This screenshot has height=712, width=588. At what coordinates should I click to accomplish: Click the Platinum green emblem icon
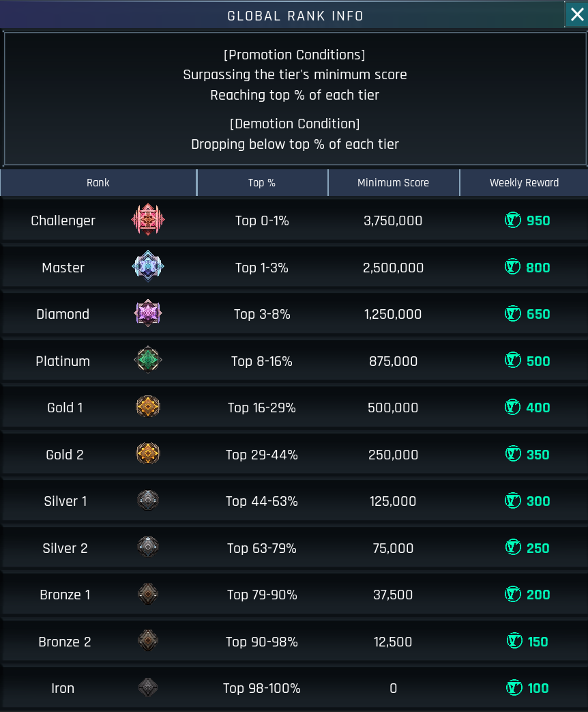(x=148, y=360)
